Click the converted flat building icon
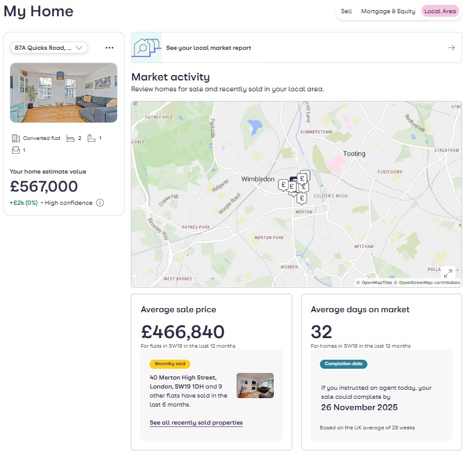Image resolution: width=476 pixels, height=463 pixels. (16, 138)
